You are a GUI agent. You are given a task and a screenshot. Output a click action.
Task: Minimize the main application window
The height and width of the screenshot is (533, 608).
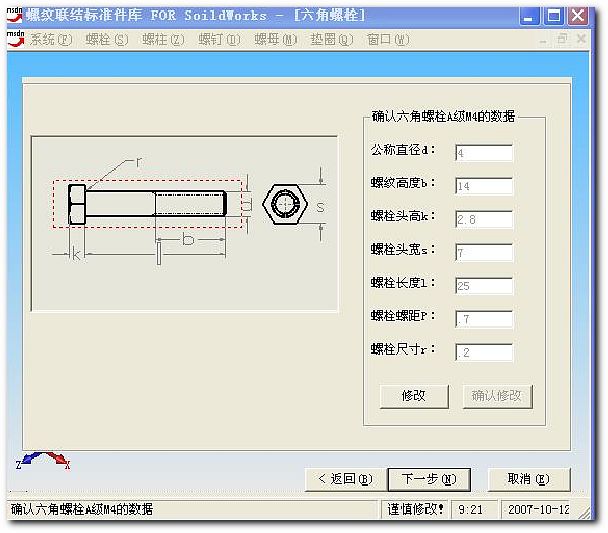click(529, 16)
